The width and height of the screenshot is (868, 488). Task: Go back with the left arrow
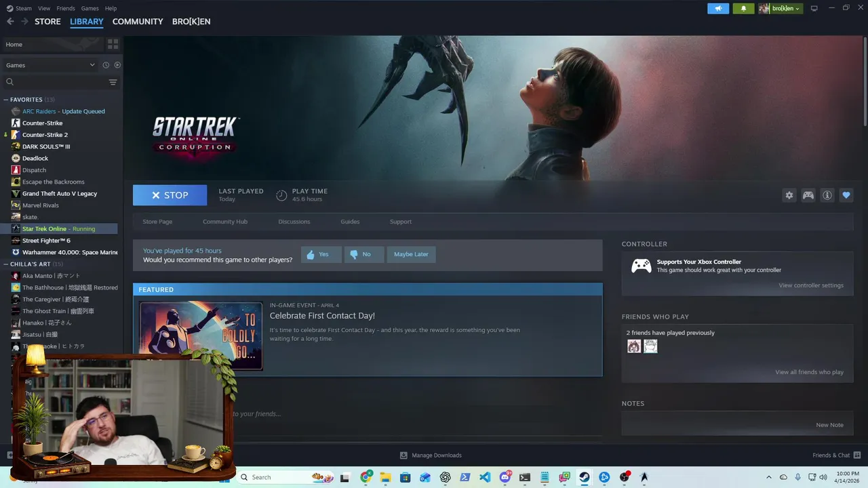click(10, 22)
